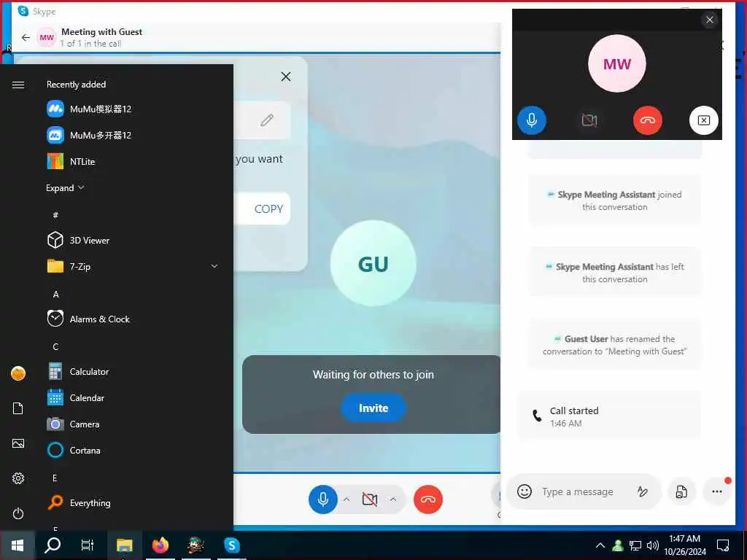This screenshot has width=747, height=560.
Task: Open taskbar Search magnifier
Action: pyautogui.click(x=53, y=545)
